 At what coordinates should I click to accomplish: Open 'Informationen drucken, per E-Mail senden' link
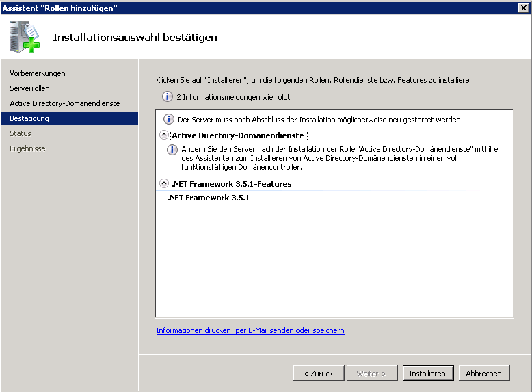pyautogui.click(x=250, y=330)
